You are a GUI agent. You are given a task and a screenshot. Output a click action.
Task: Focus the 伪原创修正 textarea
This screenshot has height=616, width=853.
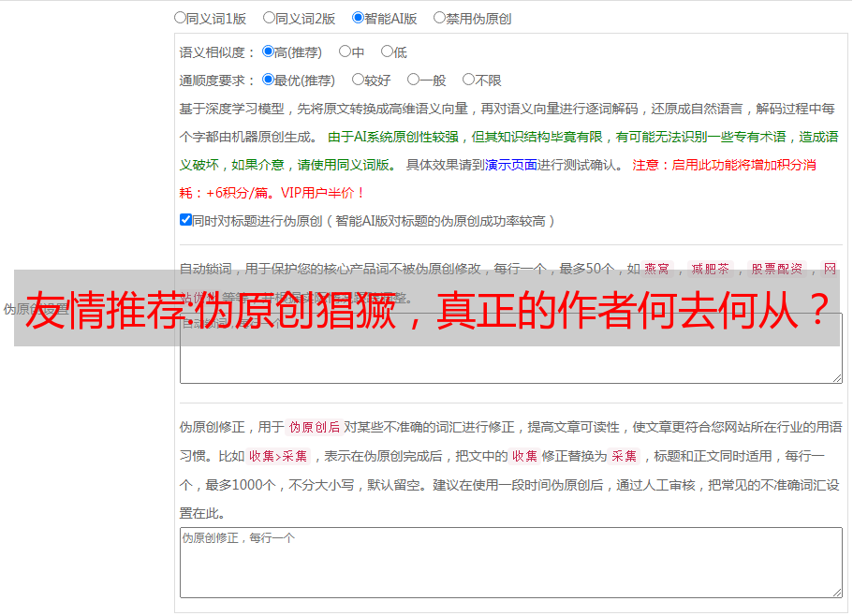pyautogui.click(x=511, y=563)
